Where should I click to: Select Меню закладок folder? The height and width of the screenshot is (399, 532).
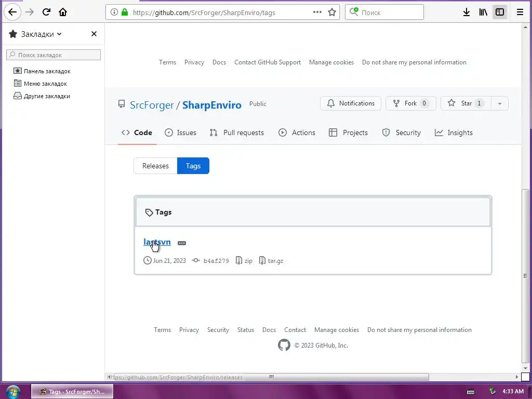(41, 84)
